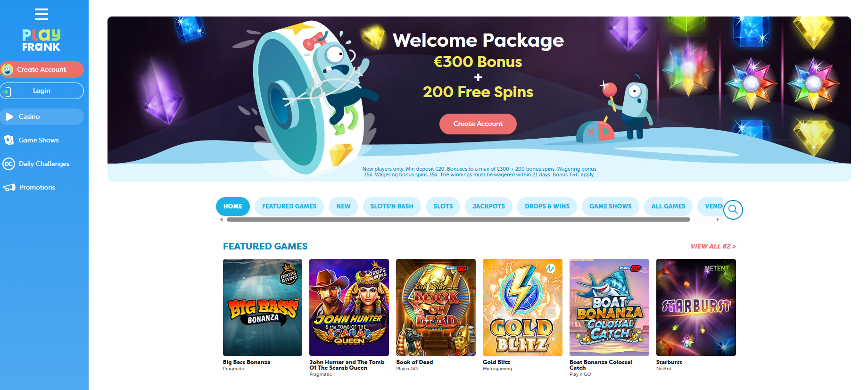Image resolution: width=868 pixels, height=390 pixels.
Task: Open the Gold Blitz game thumbnail
Action: (522, 307)
